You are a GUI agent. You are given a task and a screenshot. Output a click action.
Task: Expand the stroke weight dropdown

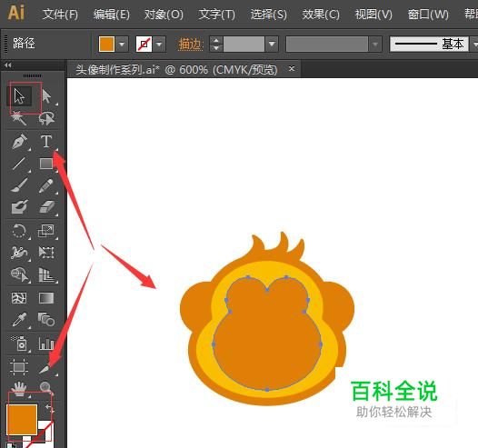272,45
